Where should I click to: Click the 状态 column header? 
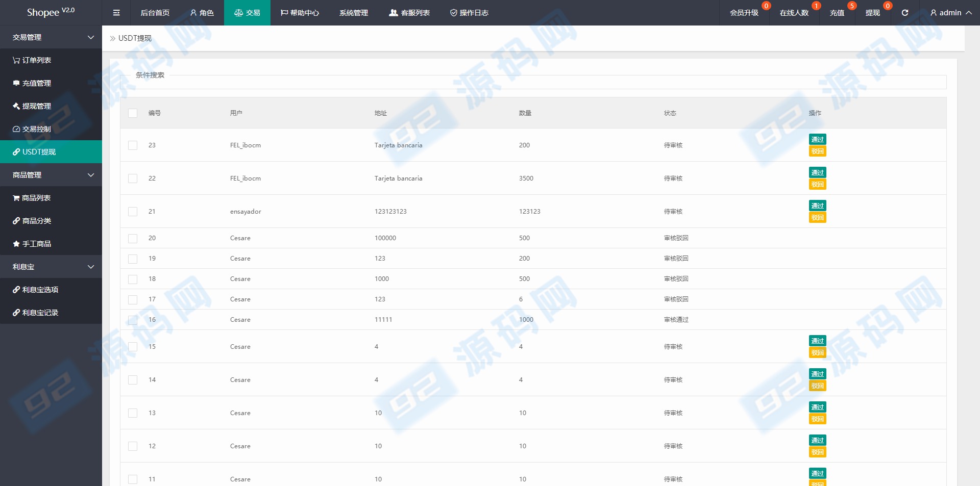click(670, 113)
